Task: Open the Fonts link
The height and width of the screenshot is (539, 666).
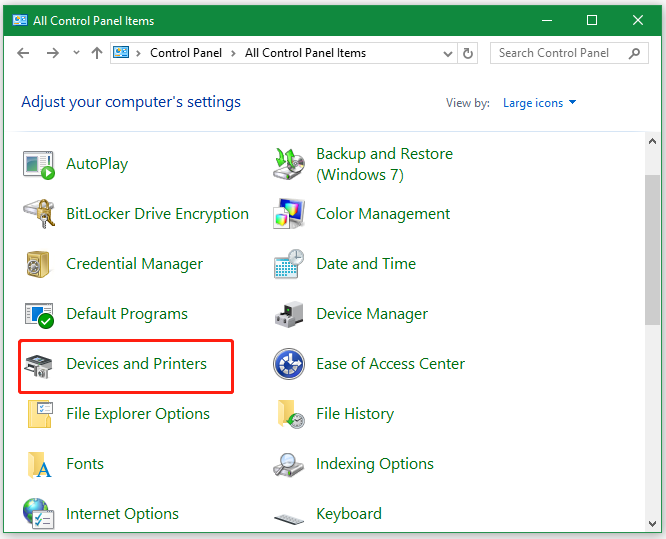Action: pyautogui.click(x=85, y=463)
